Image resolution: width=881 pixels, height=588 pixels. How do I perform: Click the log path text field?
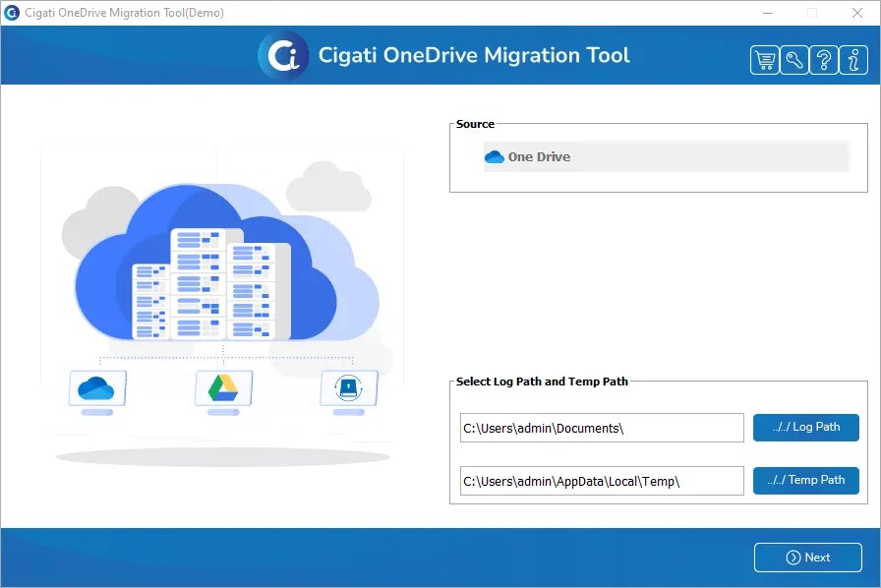(x=602, y=427)
